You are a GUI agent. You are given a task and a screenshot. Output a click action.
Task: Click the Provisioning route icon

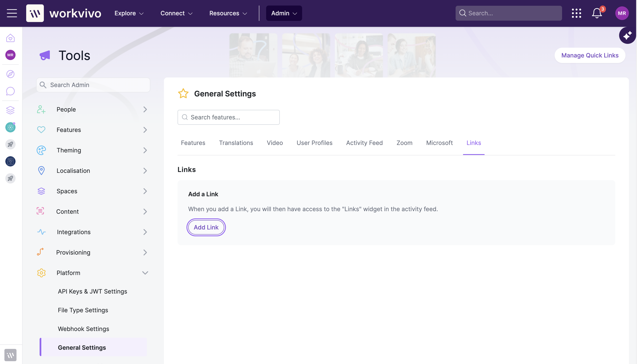[x=40, y=252]
